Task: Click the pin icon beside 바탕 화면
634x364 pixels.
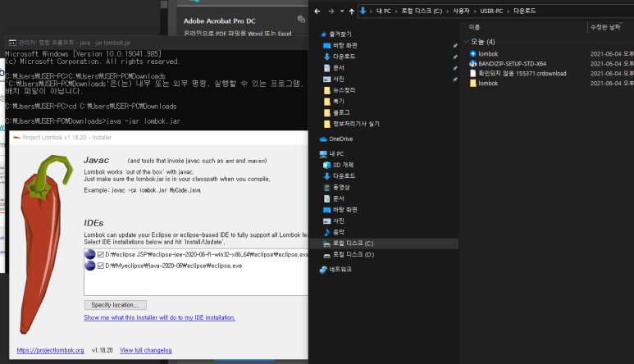Action: point(455,46)
